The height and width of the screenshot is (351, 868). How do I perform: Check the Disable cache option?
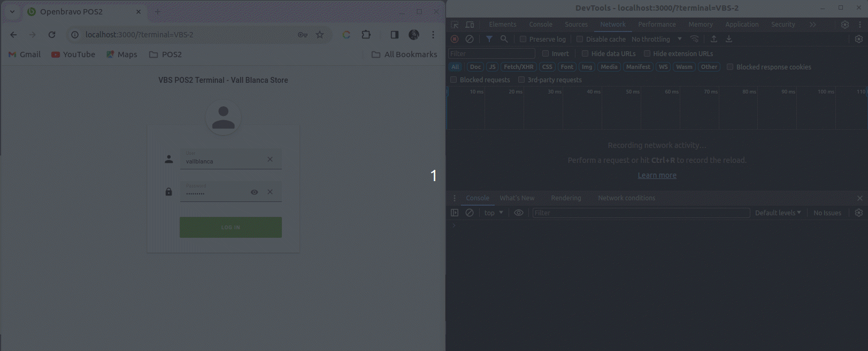point(580,39)
